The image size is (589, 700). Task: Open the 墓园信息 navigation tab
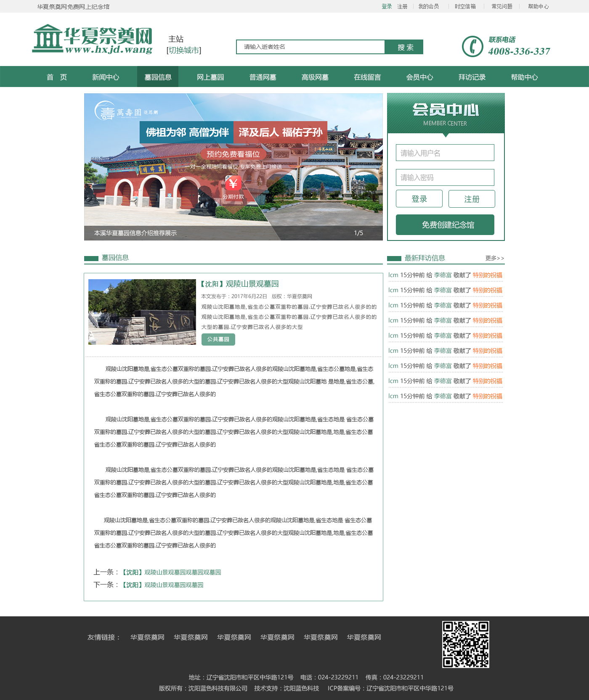[x=158, y=77]
